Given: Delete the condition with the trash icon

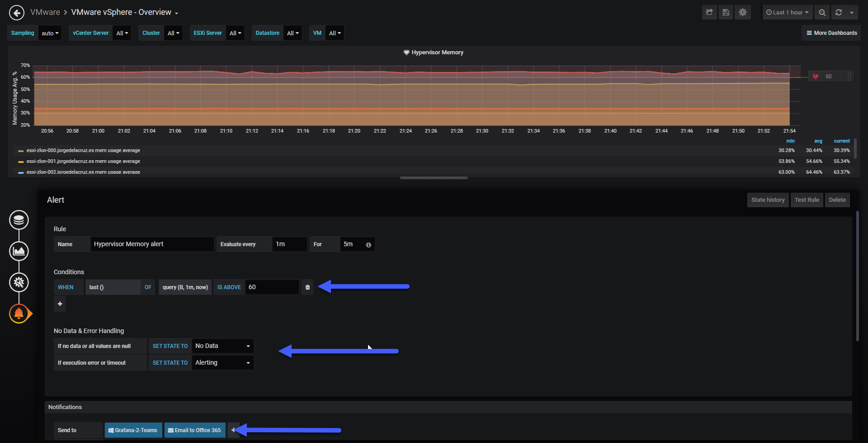Looking at the screenshot, I should [x=307, y=287].
